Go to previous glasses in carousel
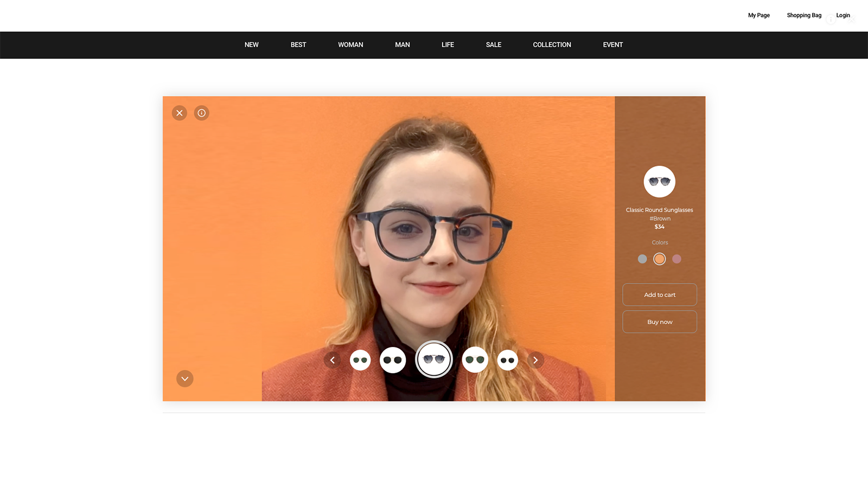This screenshot has width=868, height=488. coord(332,360)
